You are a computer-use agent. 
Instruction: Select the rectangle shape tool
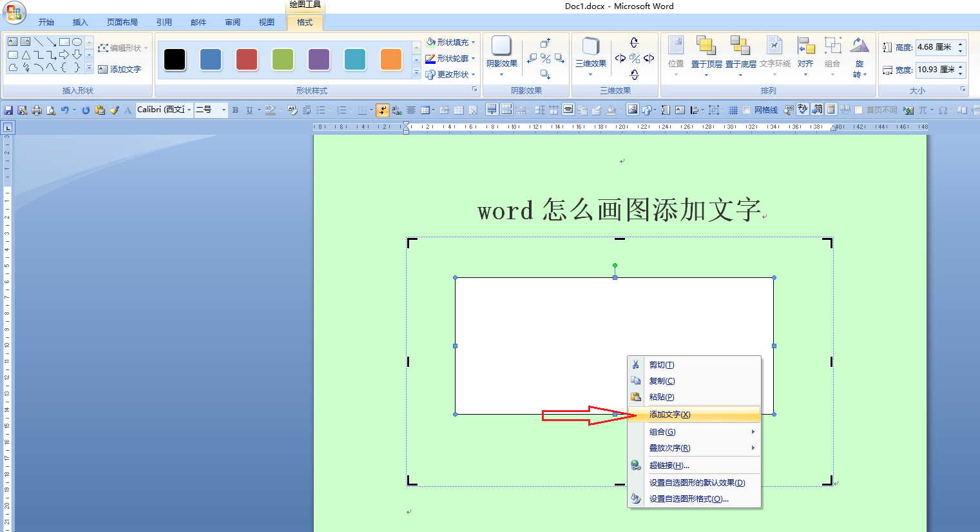click(64, 42)
